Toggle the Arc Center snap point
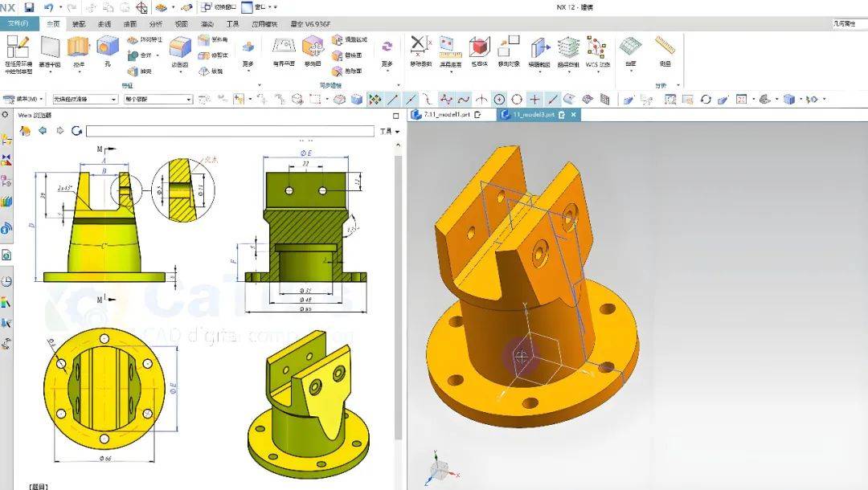 pyautogui.click(x=499, y=100)
